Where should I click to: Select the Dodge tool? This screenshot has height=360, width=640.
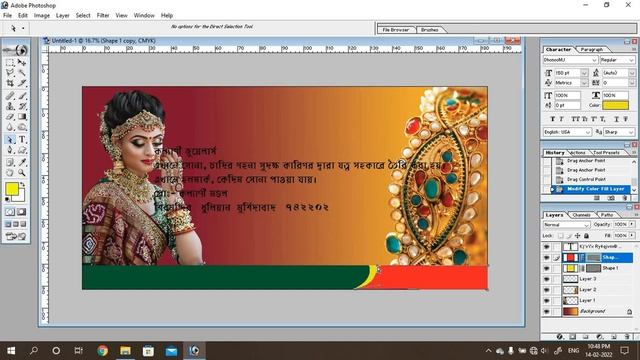(22, 127)
